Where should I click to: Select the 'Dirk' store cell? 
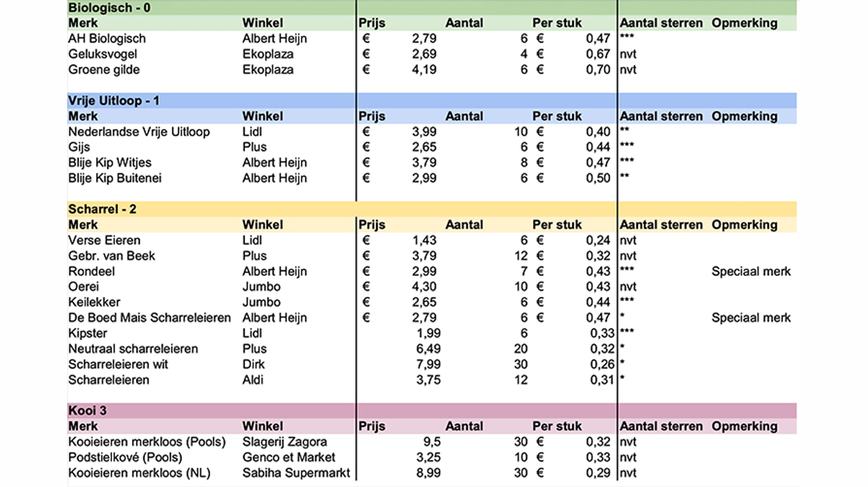253,364
